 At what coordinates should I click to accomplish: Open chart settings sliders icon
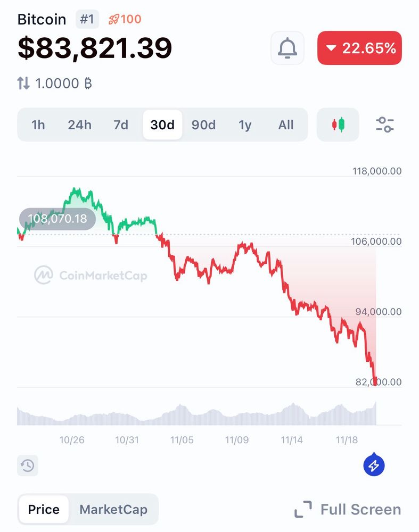coord(384,125)
